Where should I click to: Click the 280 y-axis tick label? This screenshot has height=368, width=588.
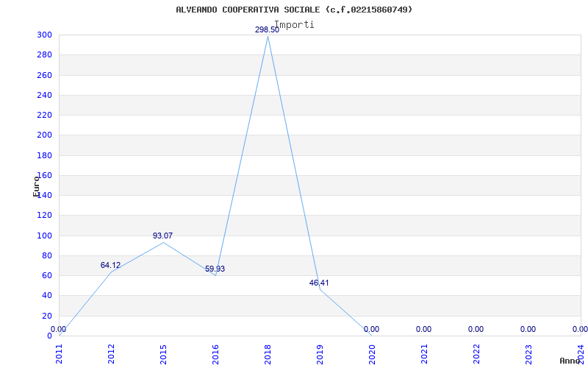[x=44, y=54]
